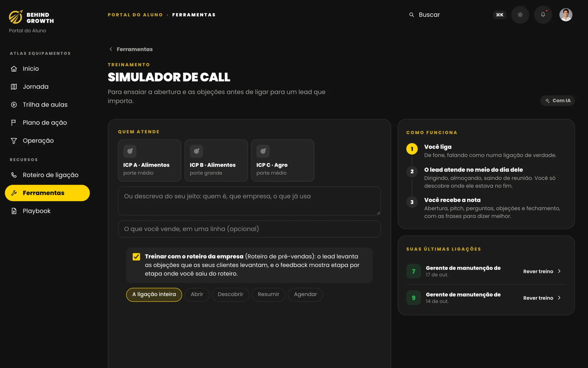Screen dimensions: 588x368
Task: Open Roteiro de ligação phone icon
Action: [14, 175]
